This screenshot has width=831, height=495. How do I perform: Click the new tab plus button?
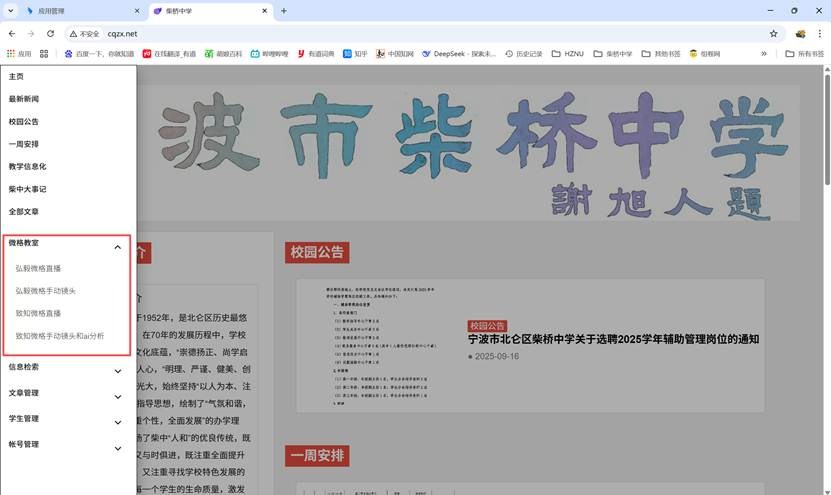(x=284, y=11)
